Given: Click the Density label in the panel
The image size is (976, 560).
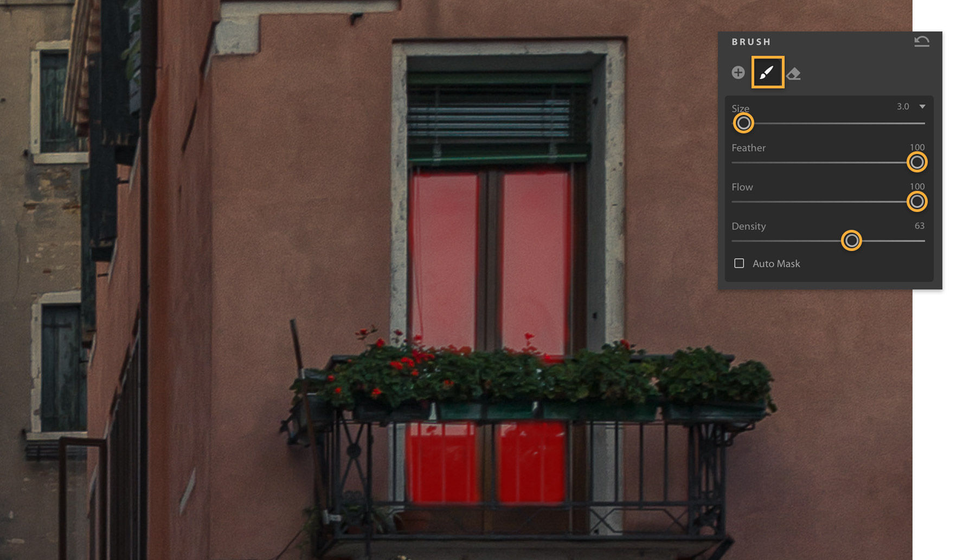Looking at the screenshot, I should 749,226.
